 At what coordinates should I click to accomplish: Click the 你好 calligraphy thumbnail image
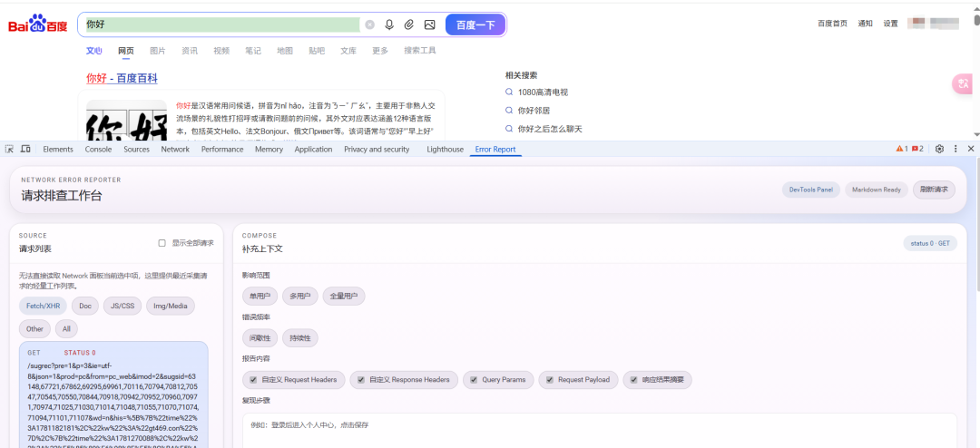(127, 119)
